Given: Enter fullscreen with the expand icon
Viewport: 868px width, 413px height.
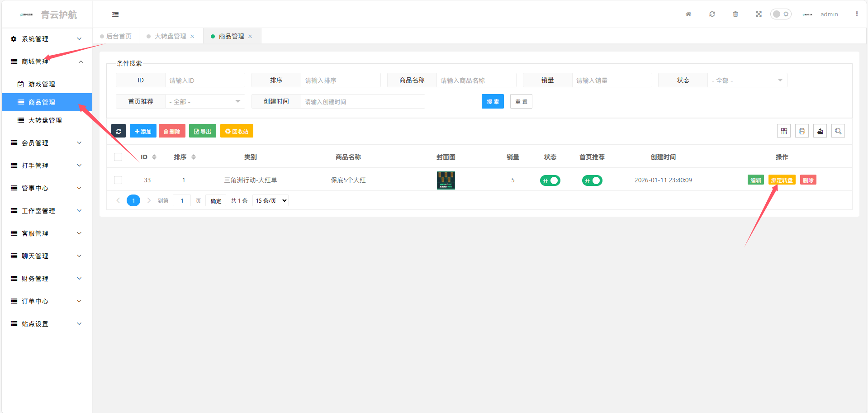Looking at the screenshot, I should (759, 14).
